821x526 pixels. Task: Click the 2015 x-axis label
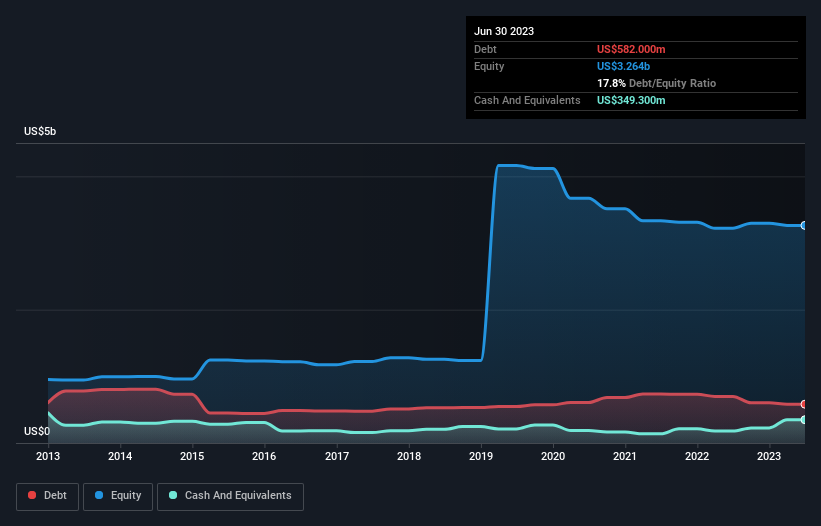[192, 456]
